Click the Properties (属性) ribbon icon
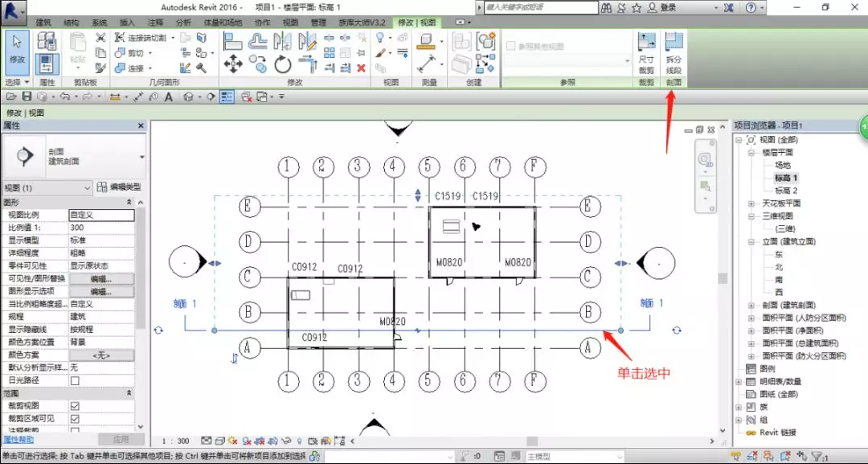This screenshot has height=464, width=868. pyautogui.click(x=47, y=64)
